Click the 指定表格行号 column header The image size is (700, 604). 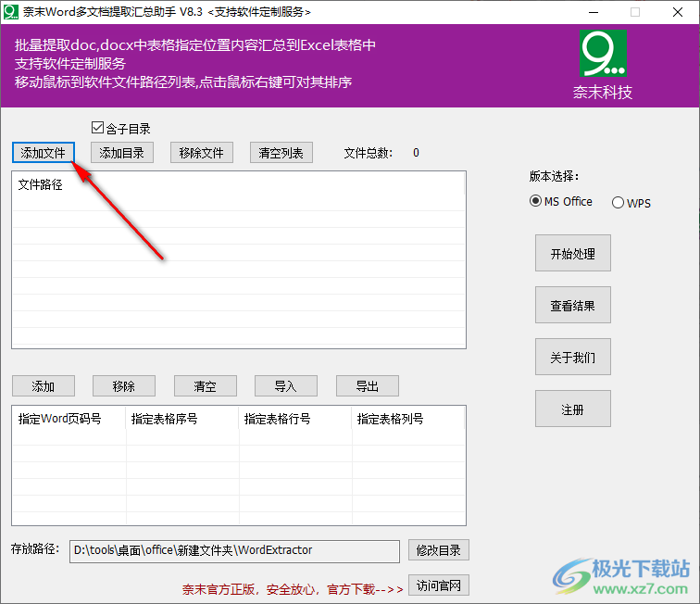[x=295, y=419]
